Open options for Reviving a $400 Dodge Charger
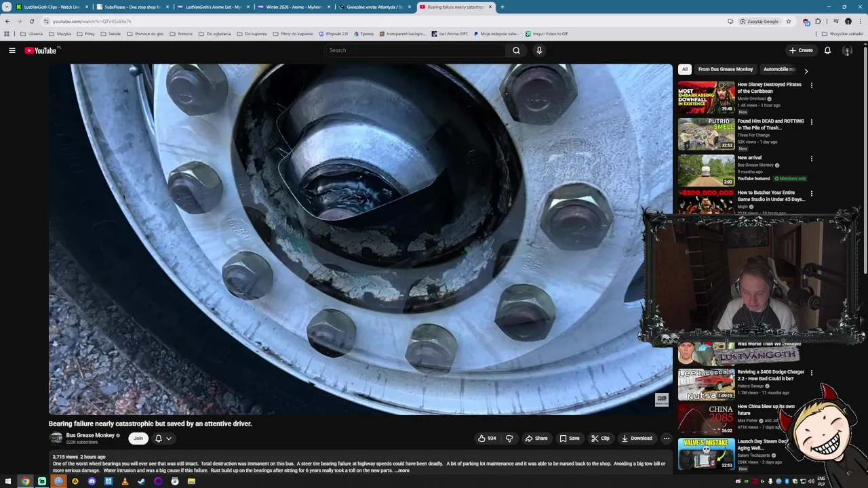The width and height of the screenshot is (868, 488). [x=811, y=373]
